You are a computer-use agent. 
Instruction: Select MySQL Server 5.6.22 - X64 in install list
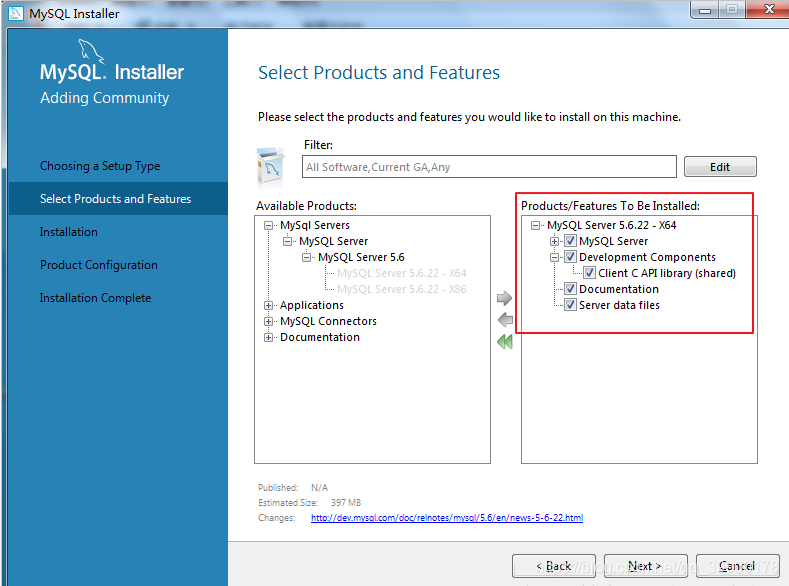point(612,225)
